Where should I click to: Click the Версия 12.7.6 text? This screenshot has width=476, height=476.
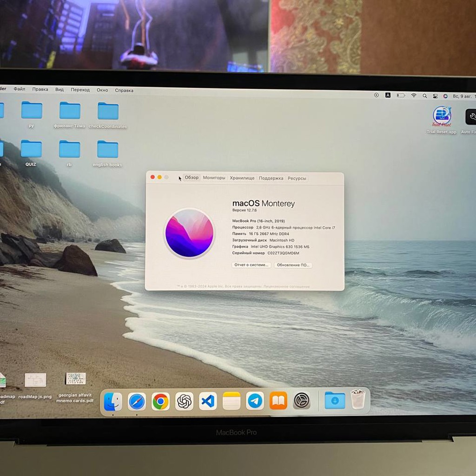245,210
